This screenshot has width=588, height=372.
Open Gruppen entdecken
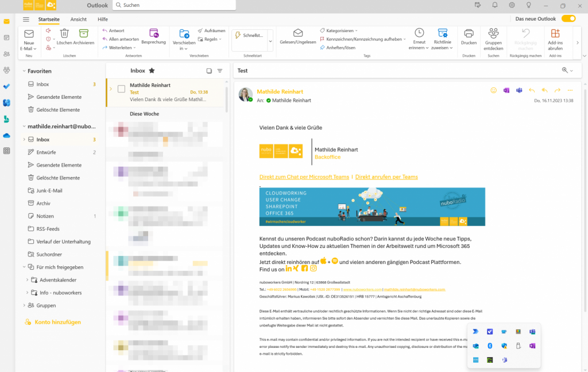(493, 39)
